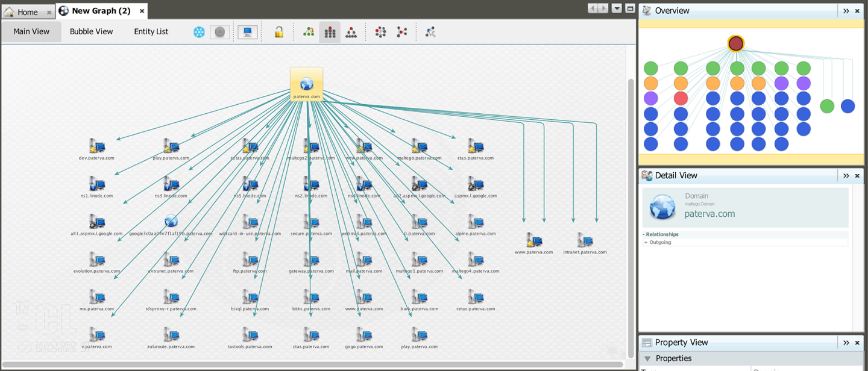Select the hierarchical pyramid layout icon

click(x=351, y=33)
